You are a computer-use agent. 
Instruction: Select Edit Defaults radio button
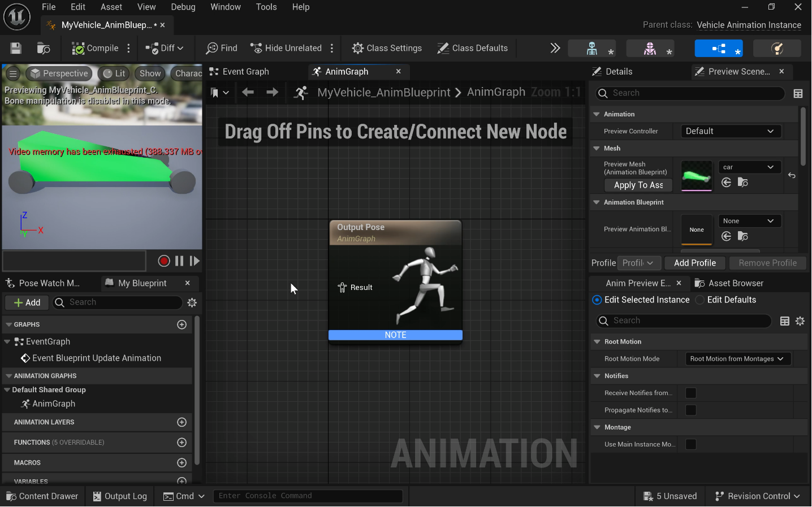pyautogui.click(x=700, y=300)
